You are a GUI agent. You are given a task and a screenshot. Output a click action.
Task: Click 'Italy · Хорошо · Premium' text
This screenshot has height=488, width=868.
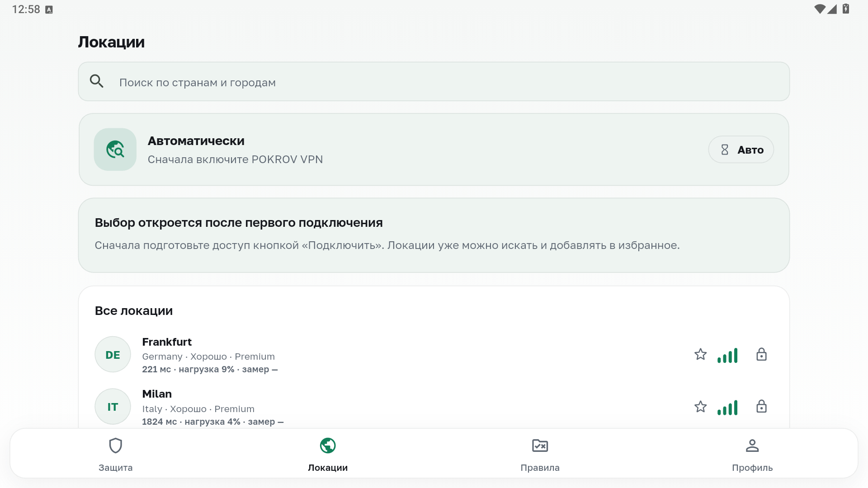[x=198, y=409]
